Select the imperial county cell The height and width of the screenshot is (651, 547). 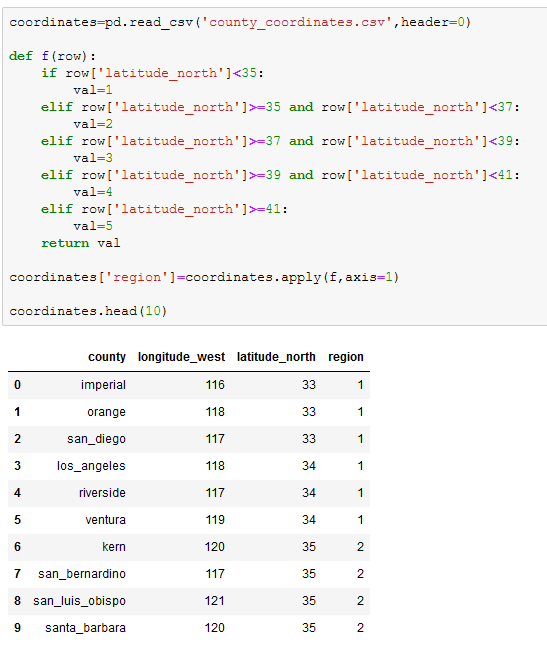(103, 385)
